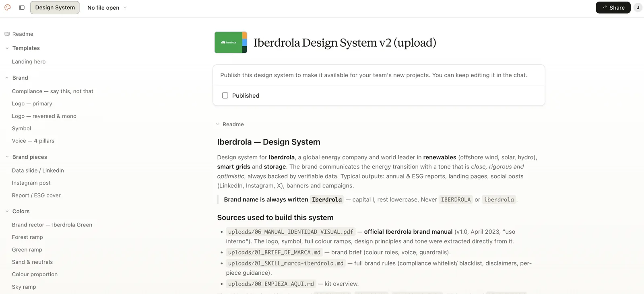Click the Readme book icon in sidebar

point(7,34)
